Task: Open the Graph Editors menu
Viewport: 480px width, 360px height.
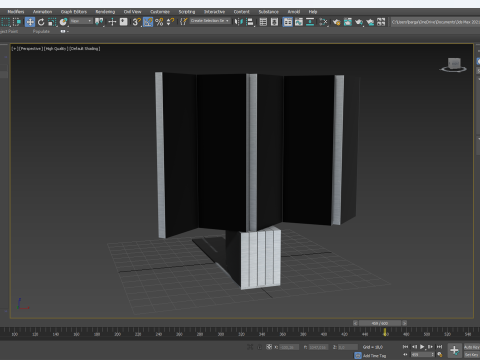Action: click(x=74, y=12)
